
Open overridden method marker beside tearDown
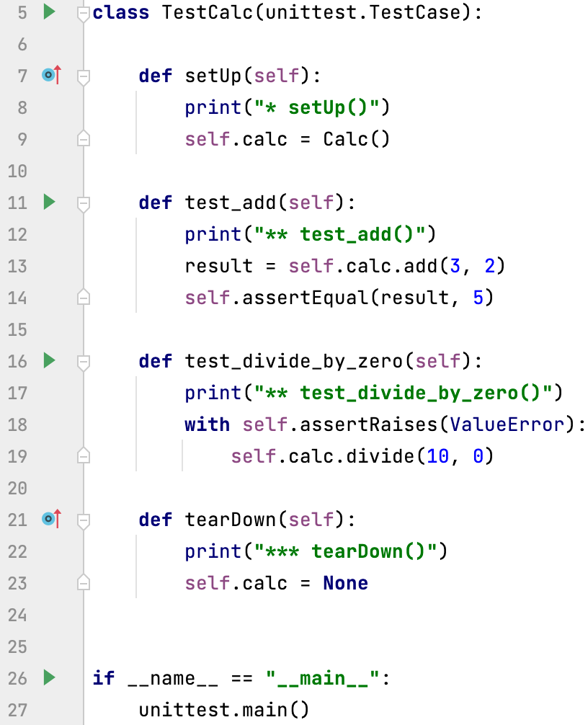(x=51, y=519)
